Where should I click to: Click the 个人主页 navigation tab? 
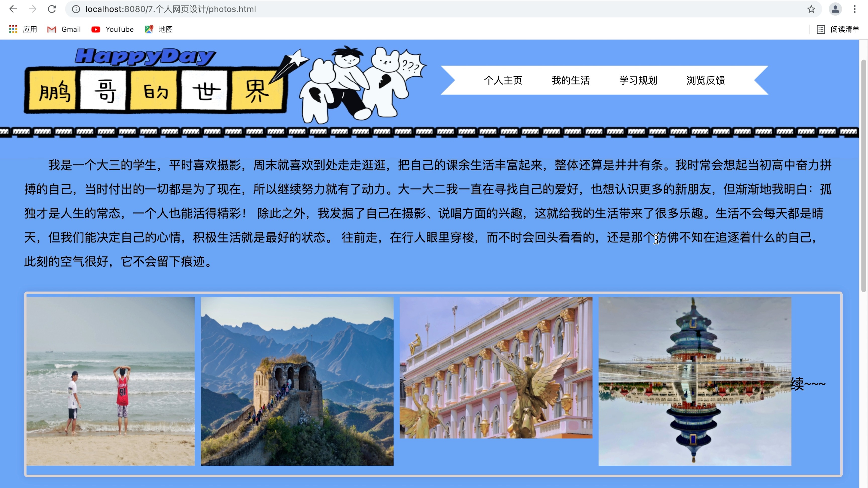[503, 79]
